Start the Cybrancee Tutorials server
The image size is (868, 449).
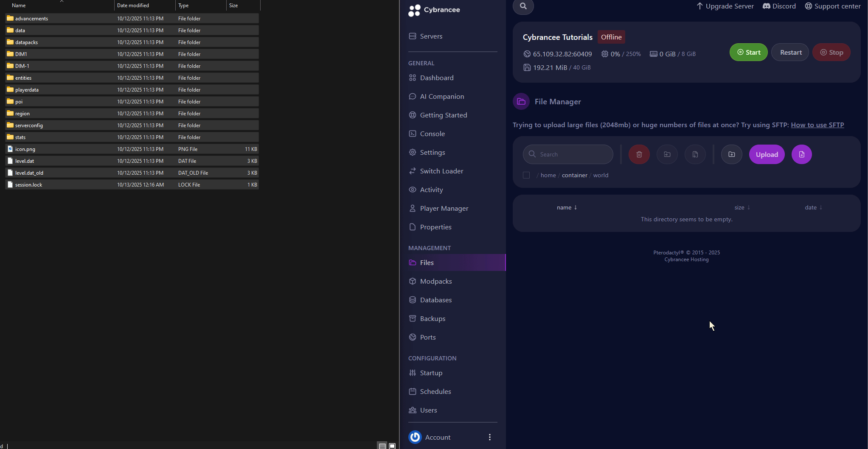748,52
